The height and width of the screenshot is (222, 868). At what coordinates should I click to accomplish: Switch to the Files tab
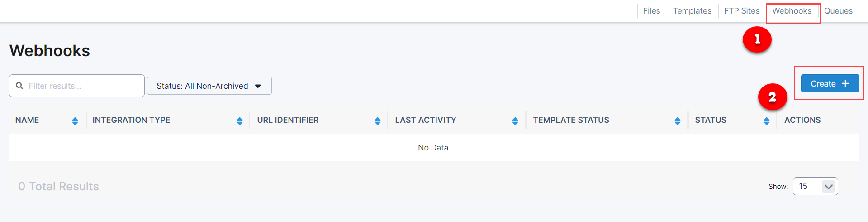point(651,11)
